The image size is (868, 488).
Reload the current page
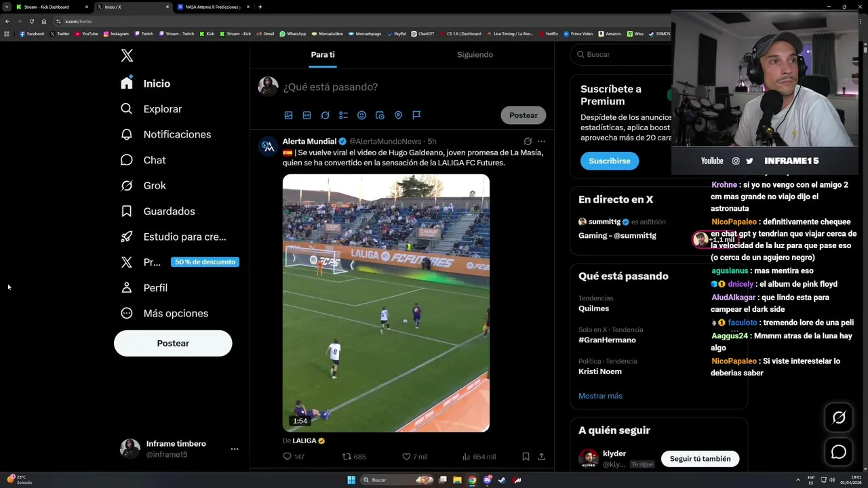(x=32, y=21)
